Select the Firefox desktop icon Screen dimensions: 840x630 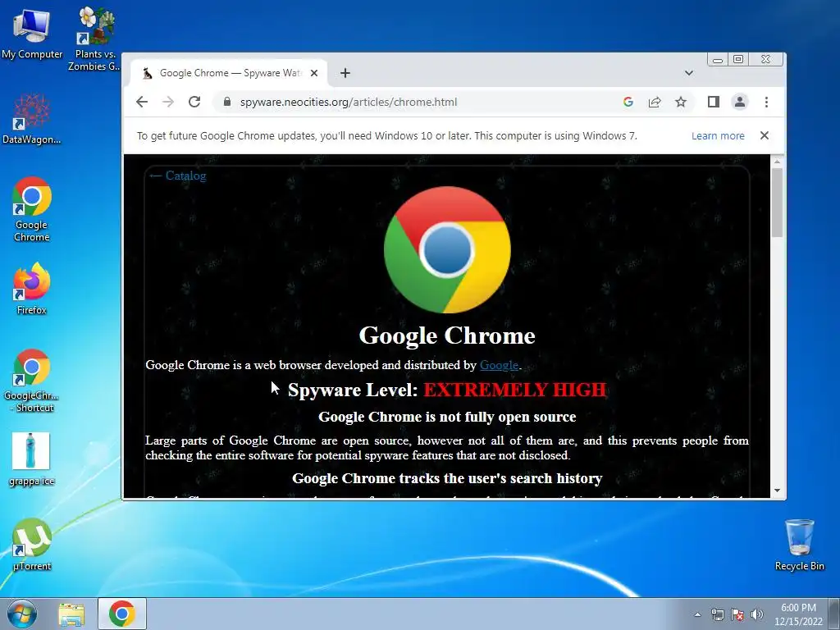pyautogui.click(x=32, y=288)
